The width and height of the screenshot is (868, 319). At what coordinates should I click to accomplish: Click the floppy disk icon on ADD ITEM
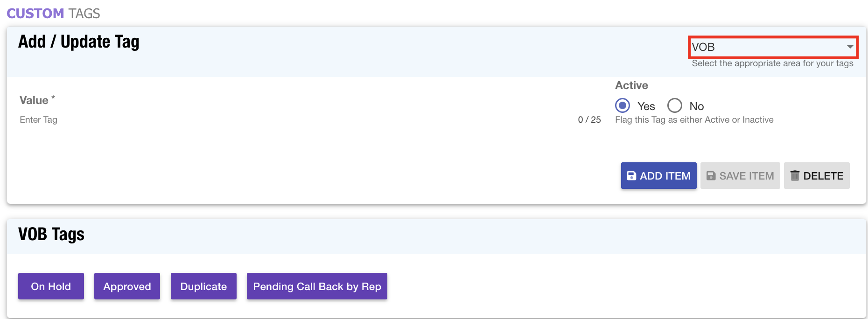[631, 176]
